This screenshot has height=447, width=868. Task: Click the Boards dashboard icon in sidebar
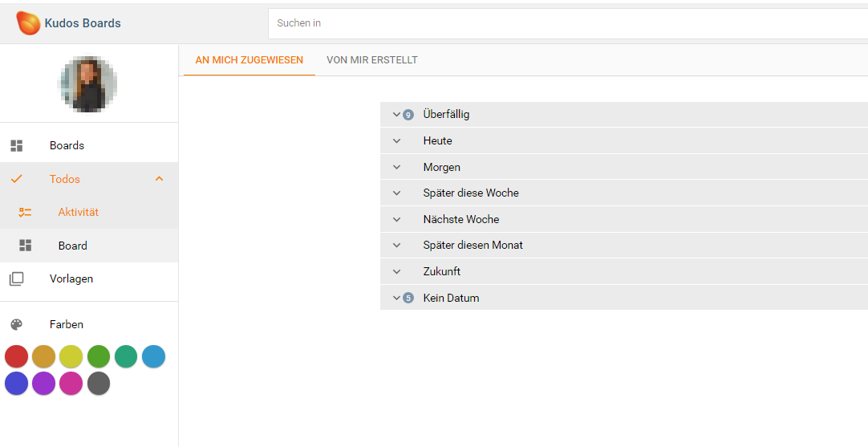[16, 145]
